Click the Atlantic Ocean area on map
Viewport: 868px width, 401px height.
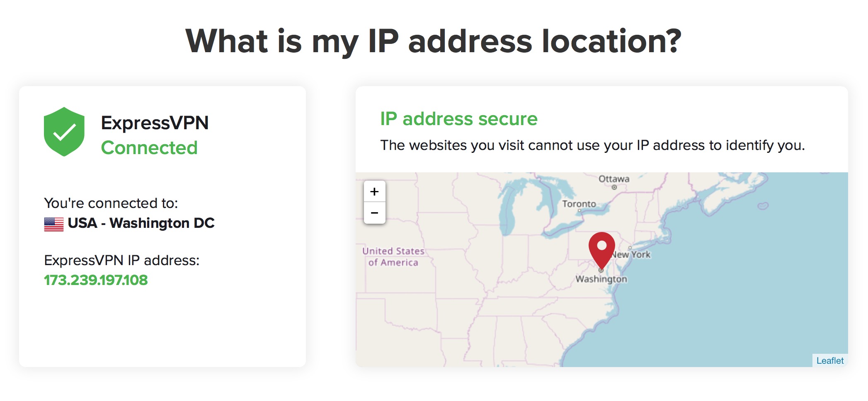coord(738,290)
